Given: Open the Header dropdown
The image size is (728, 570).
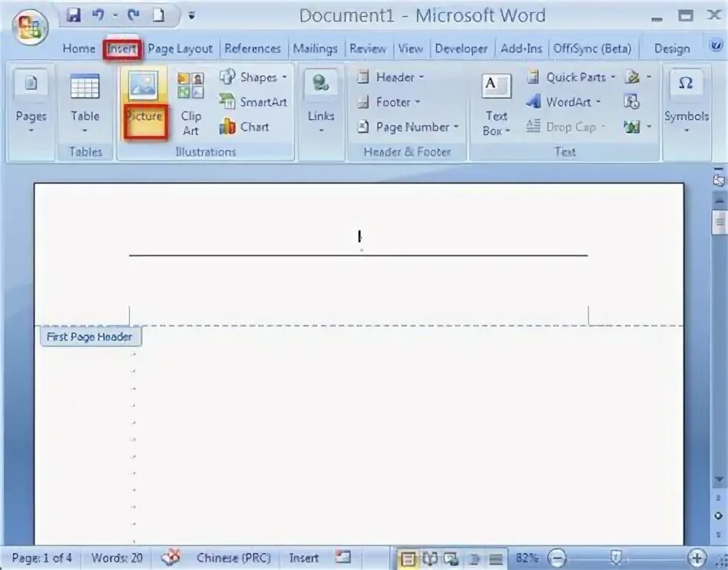Looking at the screenshot, I should point(390,77).
